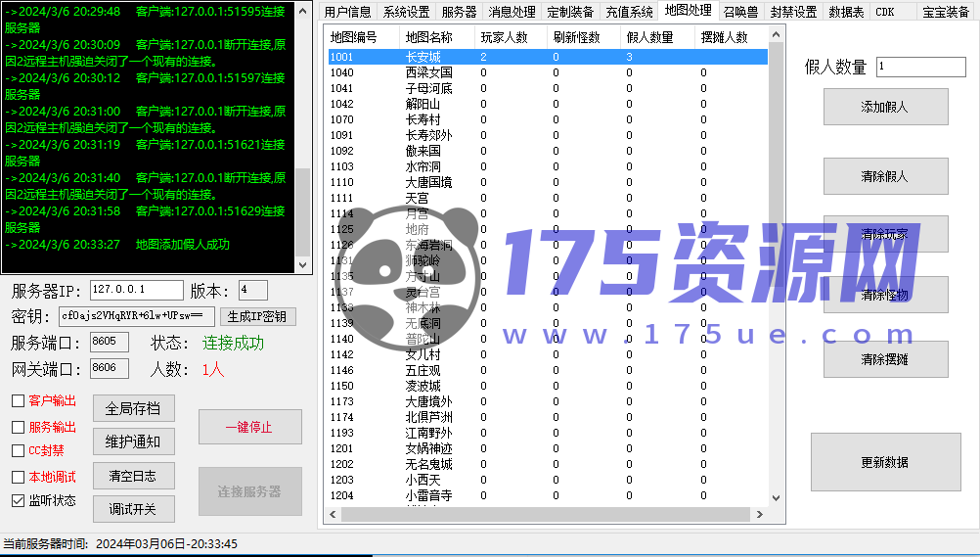Select the 傲来国 map row

(548, 151)
